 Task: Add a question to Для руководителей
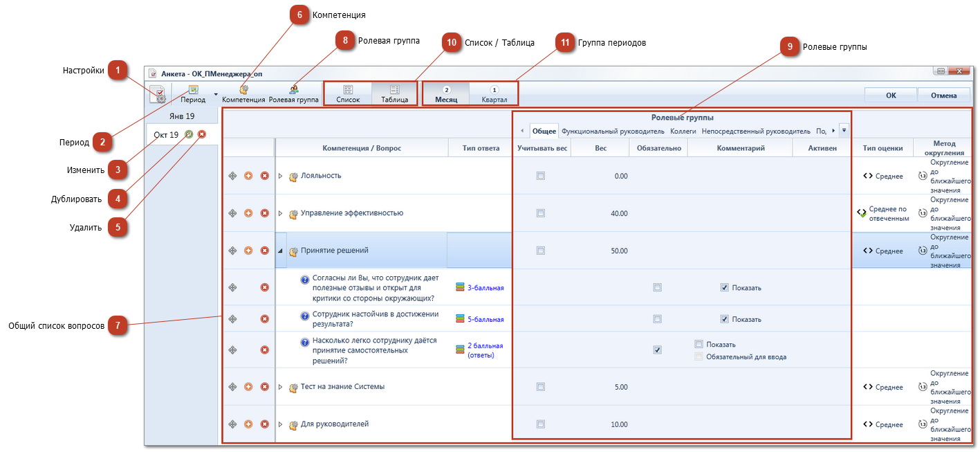248,424
